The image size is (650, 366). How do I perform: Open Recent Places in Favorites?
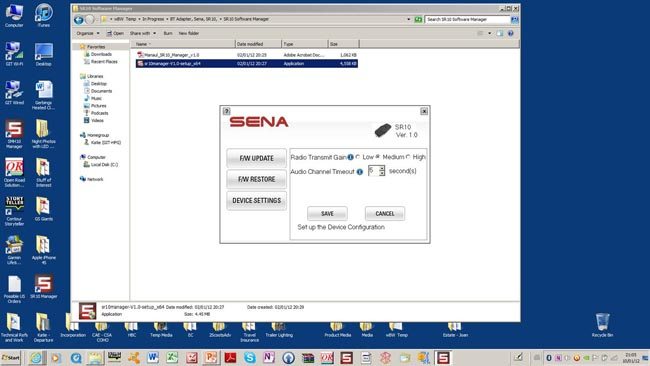[x=100, y=62]
